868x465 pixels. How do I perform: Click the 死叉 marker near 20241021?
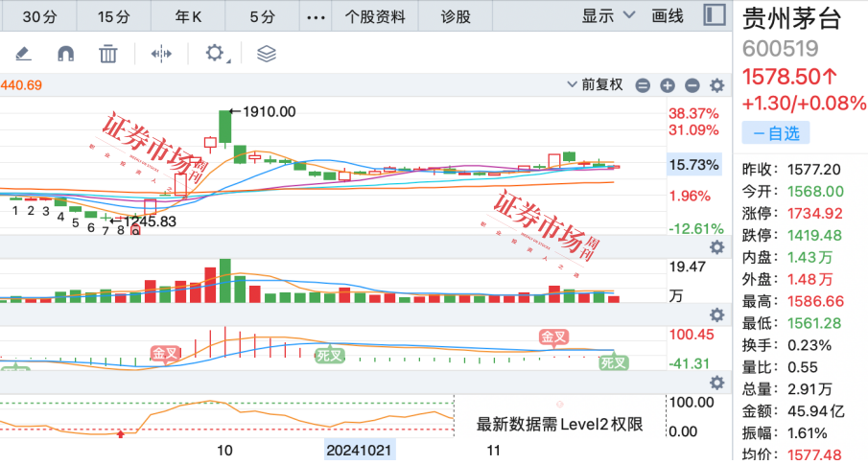(329, 355)
